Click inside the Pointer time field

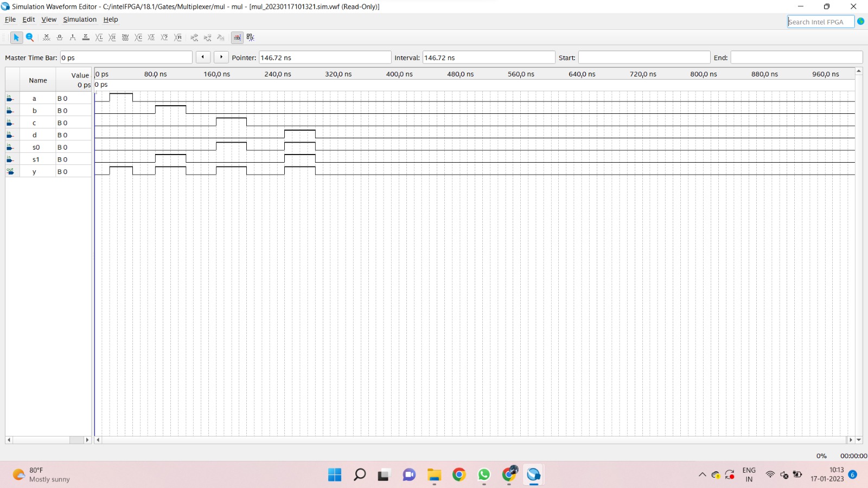pos(324,57)
